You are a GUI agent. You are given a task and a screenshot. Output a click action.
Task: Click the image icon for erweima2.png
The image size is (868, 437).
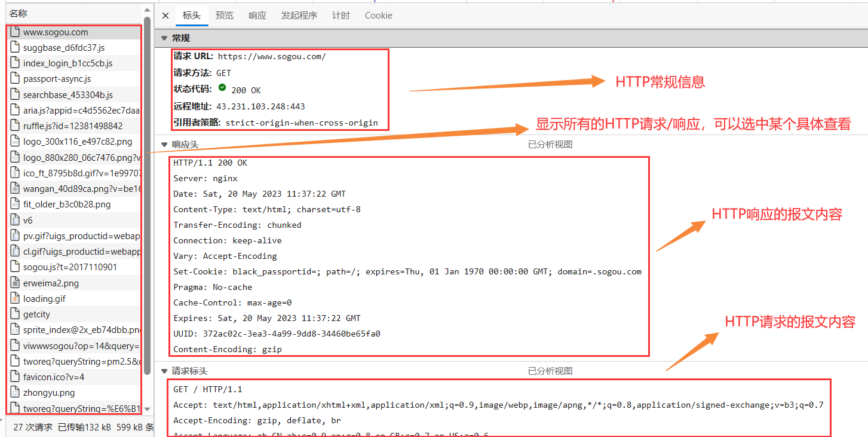(16, 283)
